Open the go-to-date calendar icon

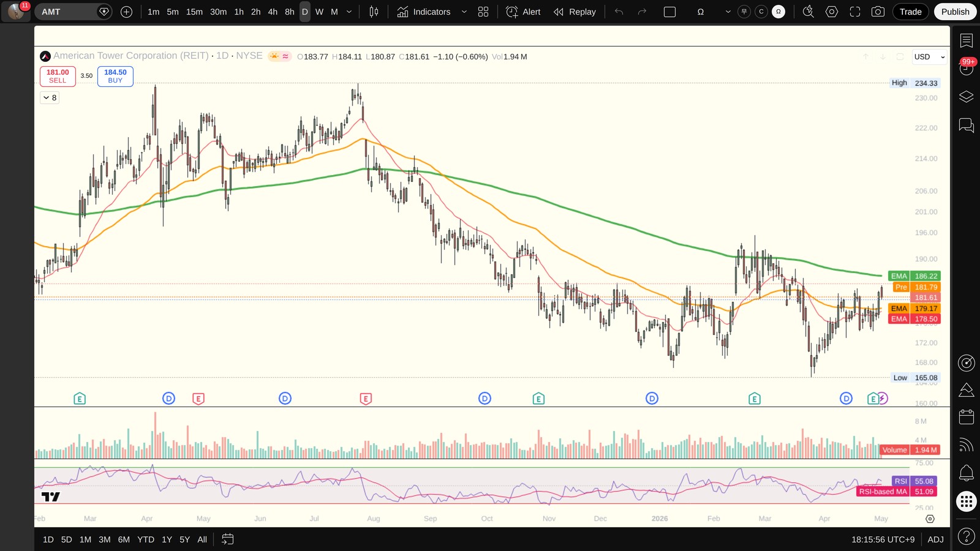pos(228,539)
